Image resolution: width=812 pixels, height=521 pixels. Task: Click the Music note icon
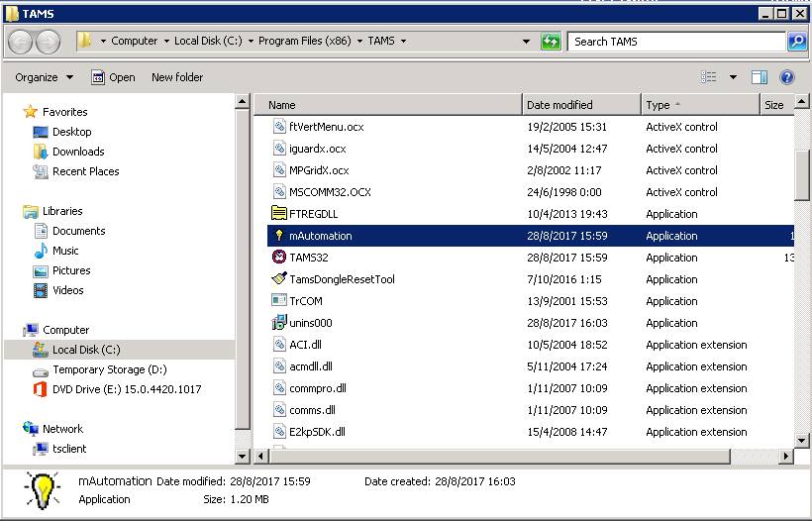pos(41,251)
